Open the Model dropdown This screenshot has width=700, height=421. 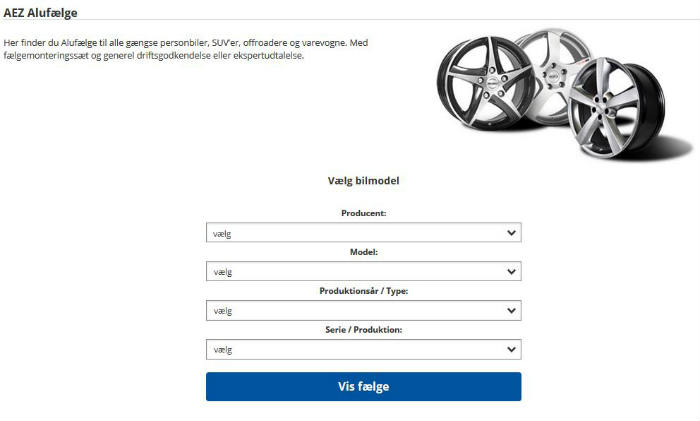363,271
